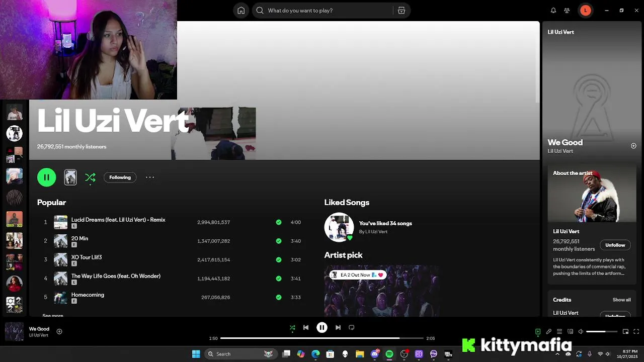Open You've liked 34 songs
The width and height of the screenshot is (644, 362).
coord(385,223)
